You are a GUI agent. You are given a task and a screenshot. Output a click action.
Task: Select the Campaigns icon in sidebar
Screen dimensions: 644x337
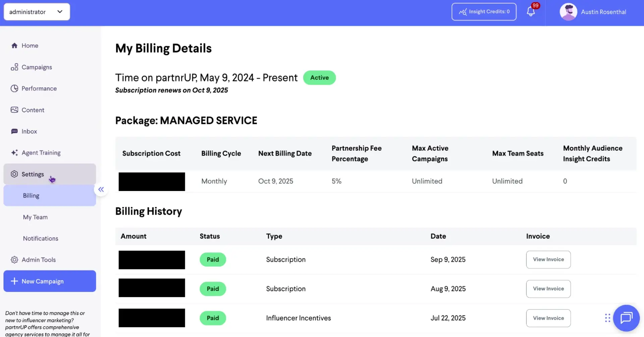coord(14,67)
